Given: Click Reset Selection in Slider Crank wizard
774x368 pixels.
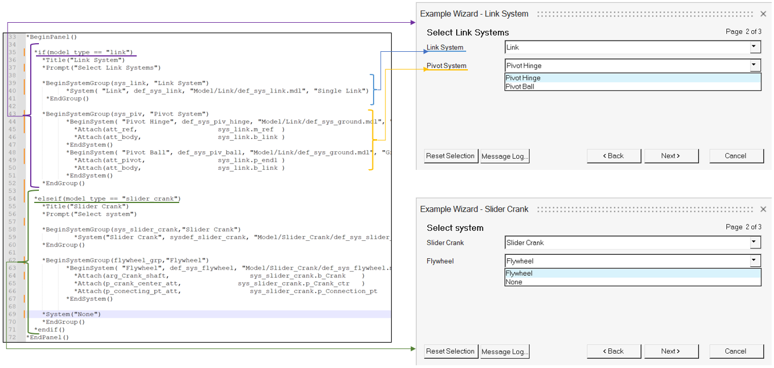Looking at the screenshot, I should coord(451,351).
